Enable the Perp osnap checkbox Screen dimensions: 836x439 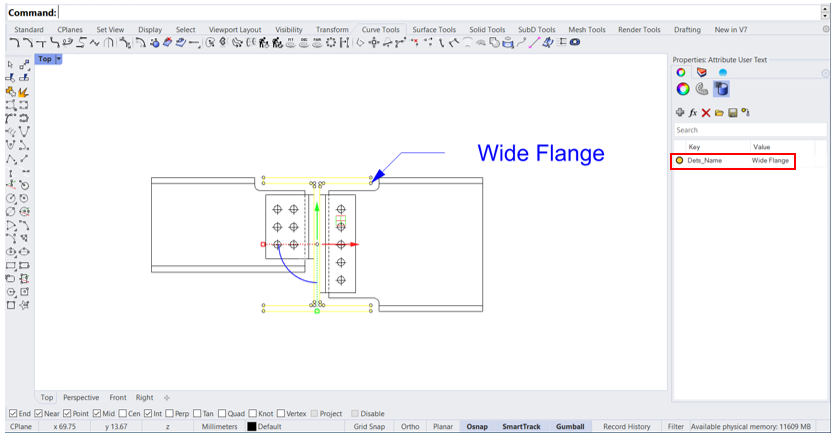[171, 413]
